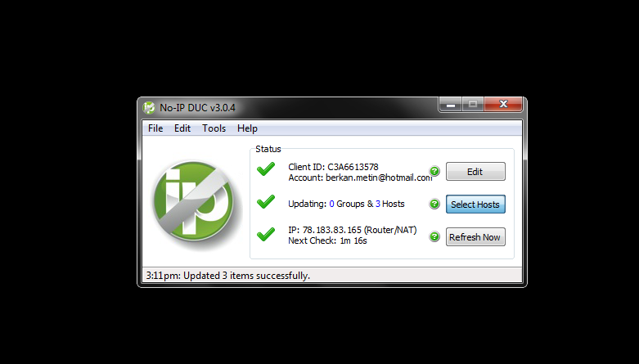Image resolution: width=639 pixels, height=364 pixels.
Task: Click the green checkmark beside IP address
Action: 266,234
